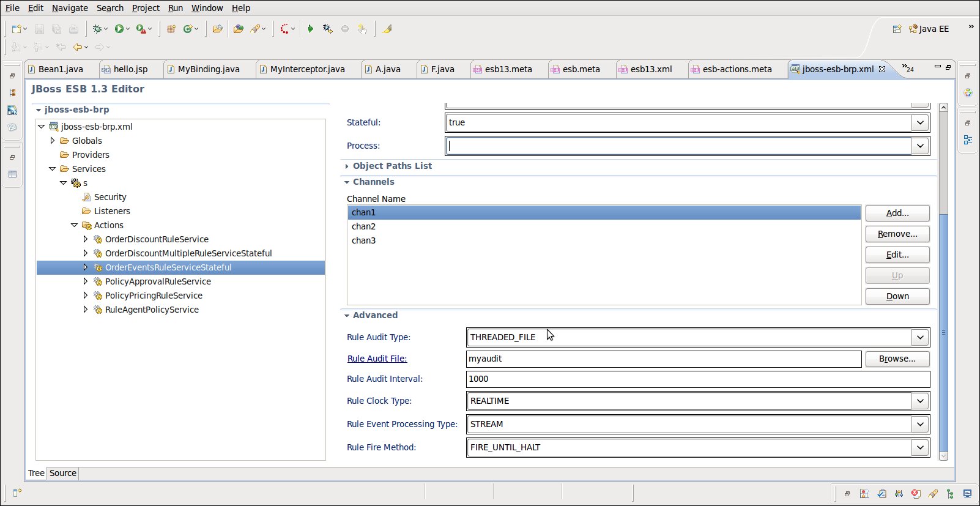Click the Search flashlight toolbar icon
This screenshot has width=980, height=506.
256,29
